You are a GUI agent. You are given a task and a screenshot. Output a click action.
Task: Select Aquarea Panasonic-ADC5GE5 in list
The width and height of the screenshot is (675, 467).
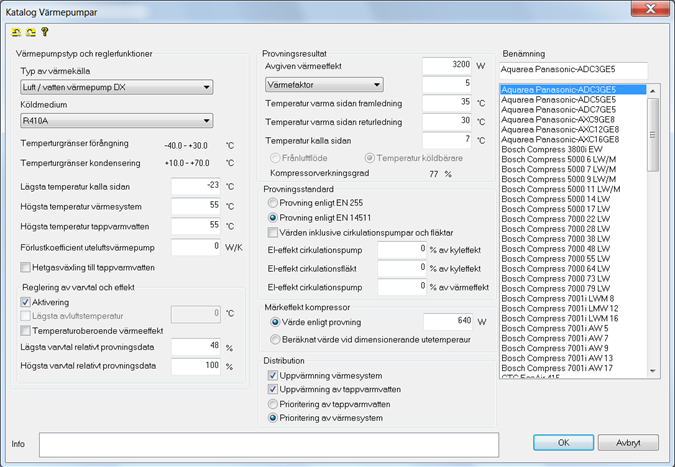[x=573, y=99]
